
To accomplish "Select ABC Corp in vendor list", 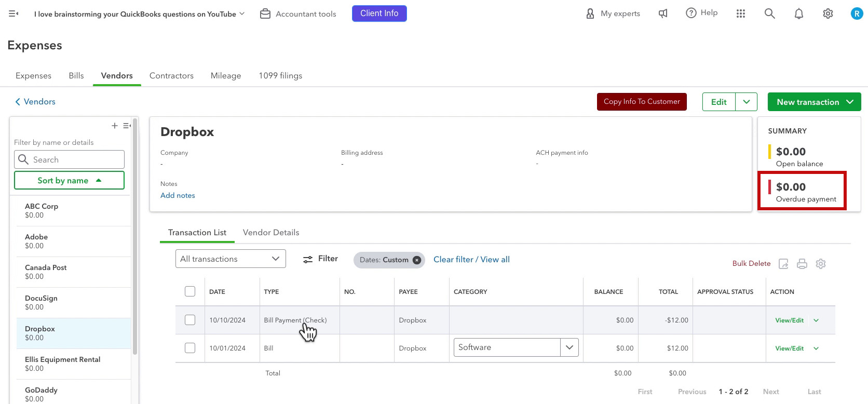I will [x=74, y=210].
